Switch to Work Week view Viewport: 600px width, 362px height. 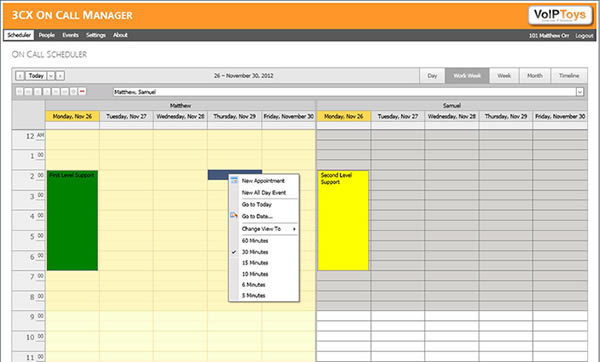[x=467, y=76]
